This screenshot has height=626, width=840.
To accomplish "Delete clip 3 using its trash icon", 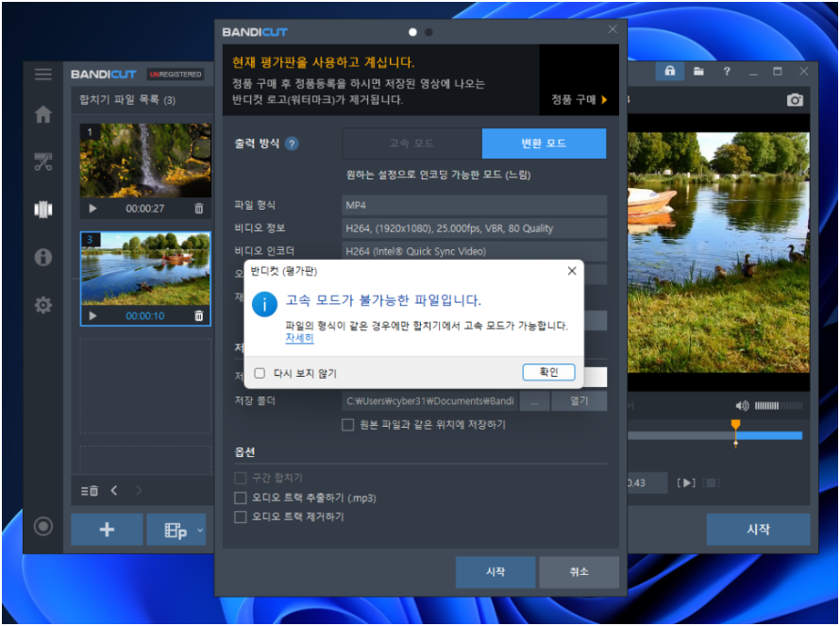I will pos(199,315).
